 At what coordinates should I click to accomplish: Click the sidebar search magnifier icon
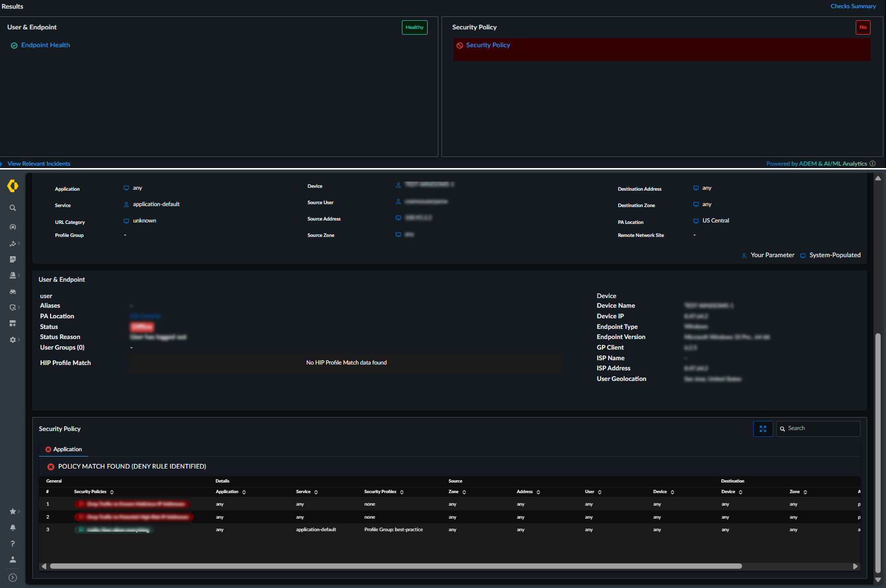coord(13,208)
